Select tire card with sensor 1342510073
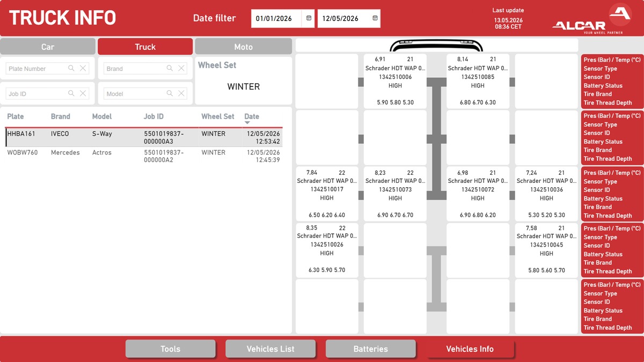The width and height of the screenshot is (644, 362). pos(395,194)
